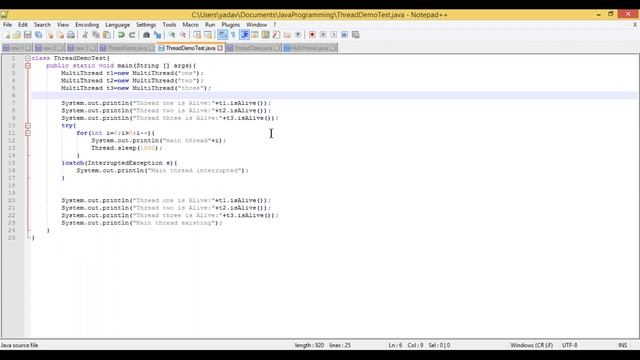Image resolution: width=640 pixels, height=360 pixels.
Task: Close the ThreadDemoTest.java tab
Action: [220, 48]
